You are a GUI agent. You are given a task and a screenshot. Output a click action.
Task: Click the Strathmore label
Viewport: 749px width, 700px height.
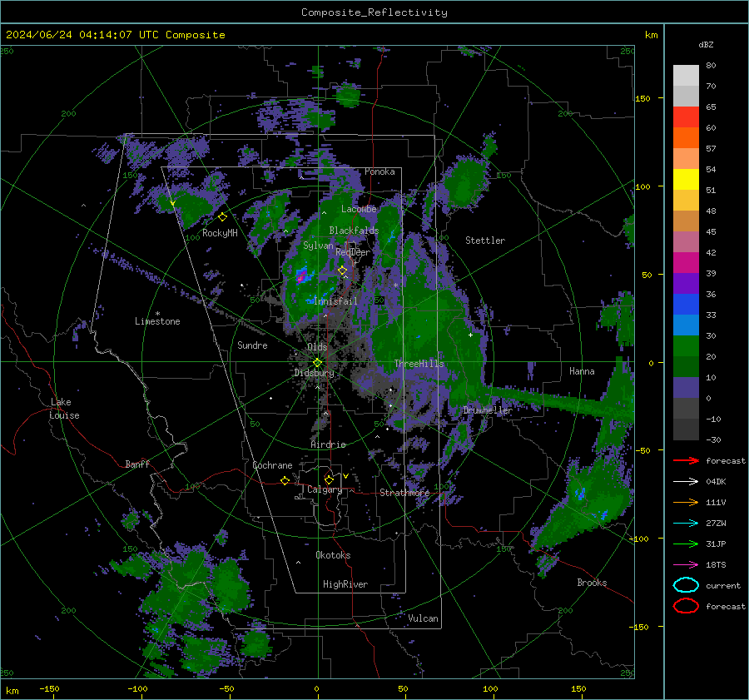404,493
